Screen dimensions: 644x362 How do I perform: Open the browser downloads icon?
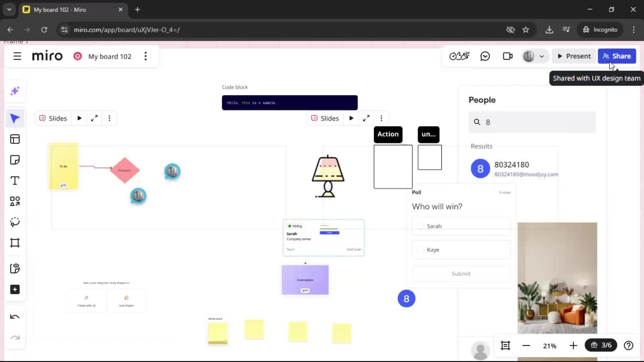click(x=549, y=29)
